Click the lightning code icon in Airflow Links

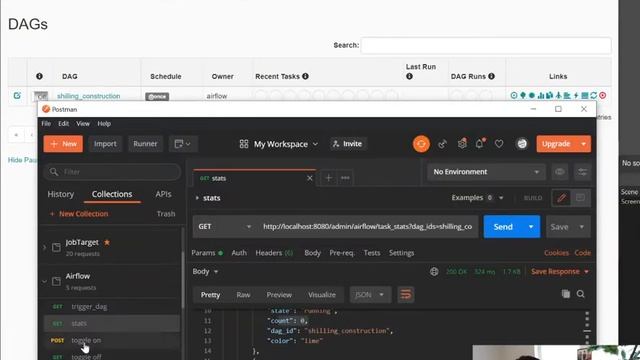[576, 96]
